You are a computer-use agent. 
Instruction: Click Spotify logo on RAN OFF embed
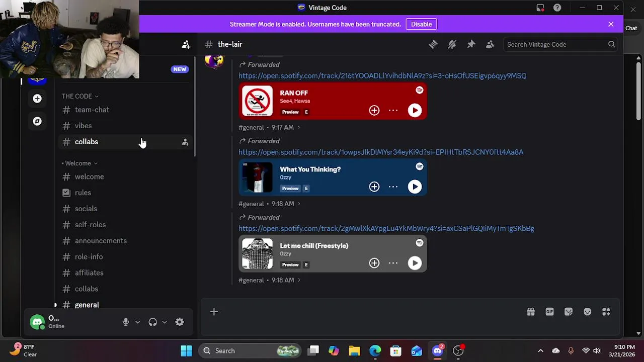click(x=420, y=90)
